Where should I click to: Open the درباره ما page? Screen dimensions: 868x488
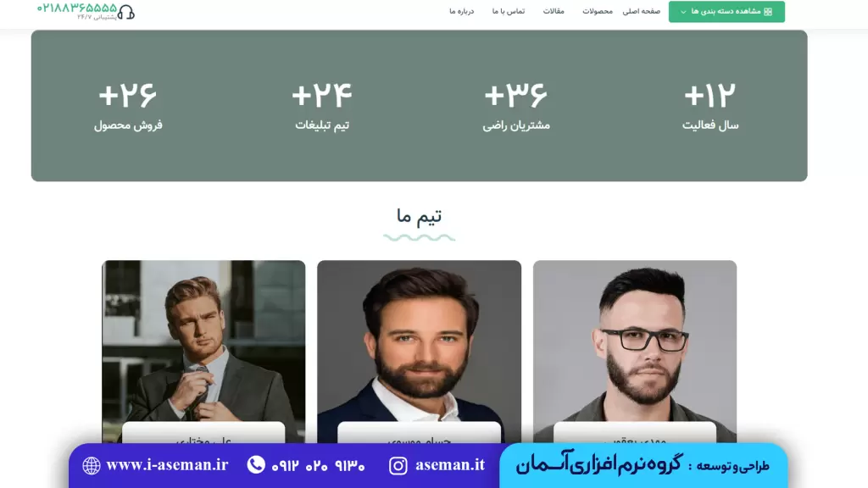pos(461,11)
